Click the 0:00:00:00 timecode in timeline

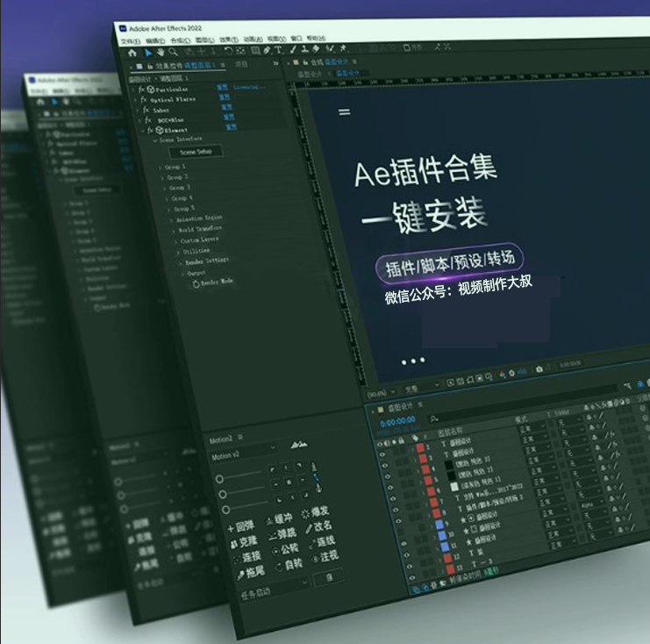pyautogui.click(x=397, y=422)
